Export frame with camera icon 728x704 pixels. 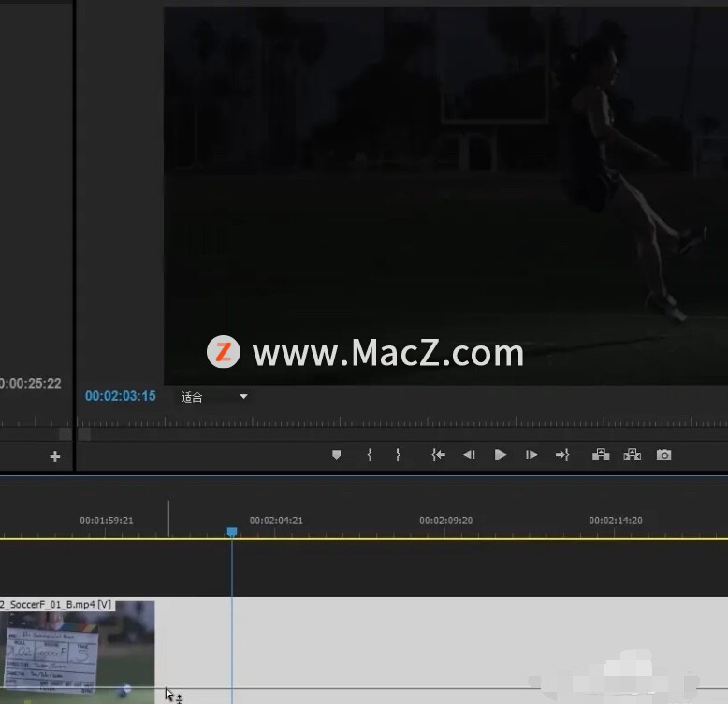[x=664, y=455]
